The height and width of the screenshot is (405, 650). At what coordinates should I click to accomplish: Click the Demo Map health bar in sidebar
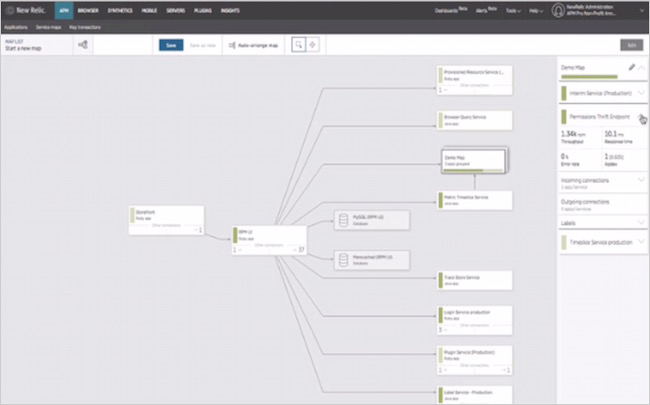pos(589,77)
